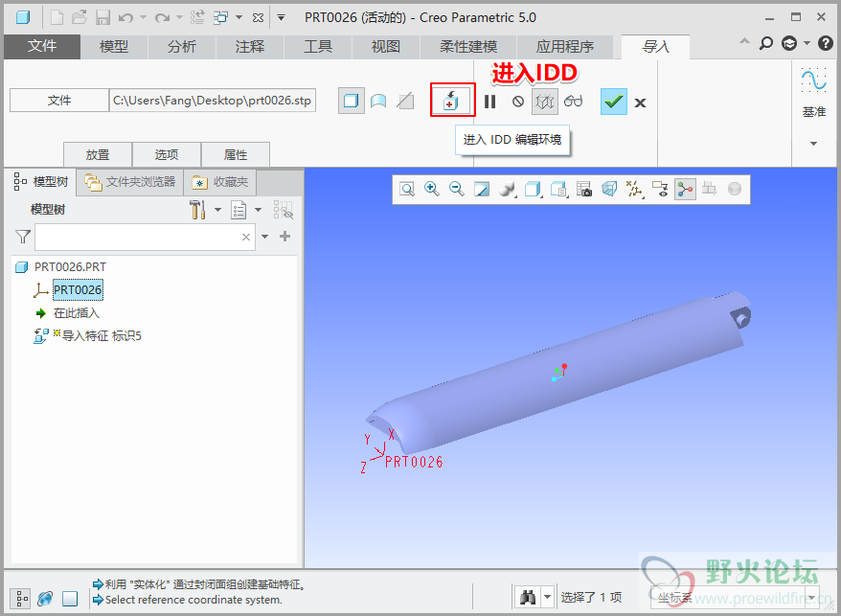Click the glasses verify-mode icon
The height and width of the screenshot is (616, 841).
(x=574, y=101)
